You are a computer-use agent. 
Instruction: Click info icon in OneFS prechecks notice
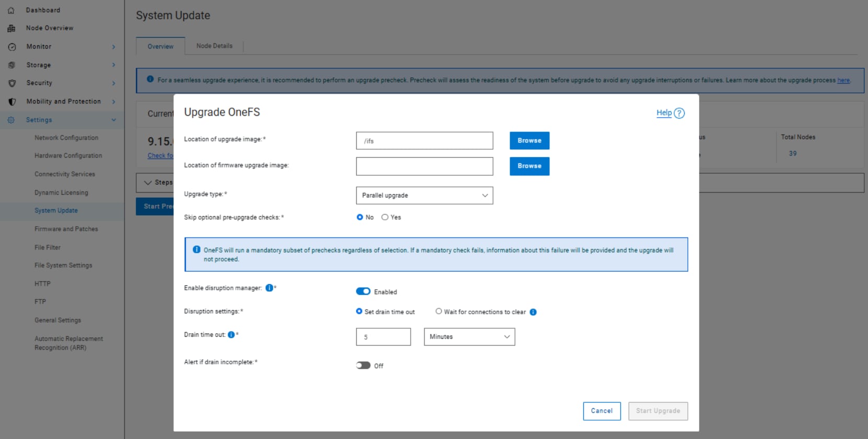(196, 250)
